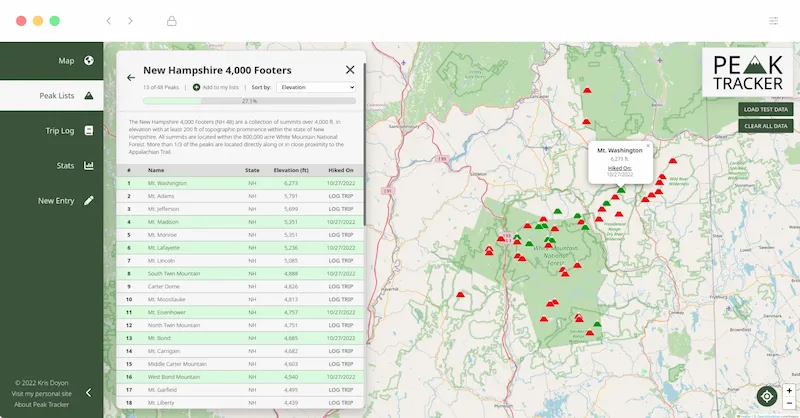Click LOG TRIP for Mt. Monroe
The width and height of the screenshot is (800, 418).
(341, 235)
